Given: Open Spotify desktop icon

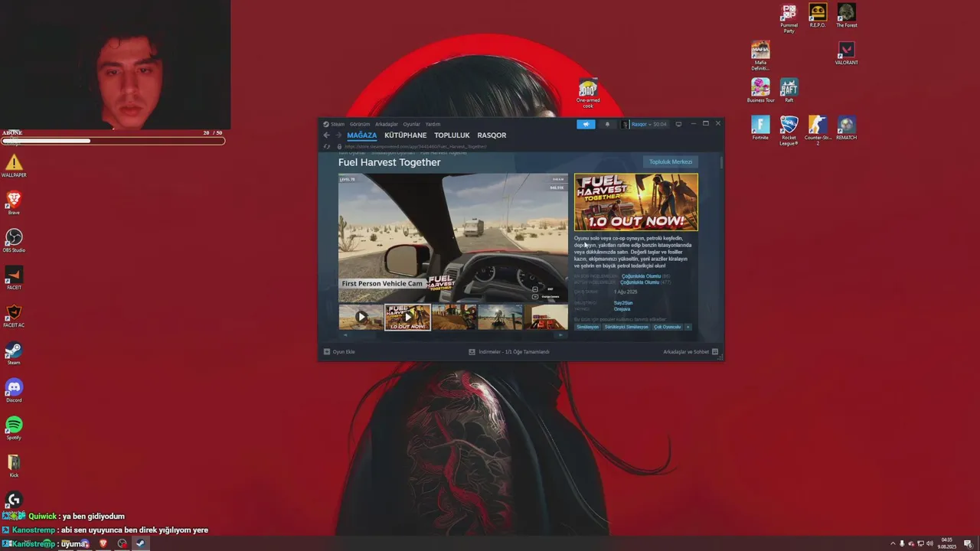Looking at the screenshot, I should click(14, 429).
